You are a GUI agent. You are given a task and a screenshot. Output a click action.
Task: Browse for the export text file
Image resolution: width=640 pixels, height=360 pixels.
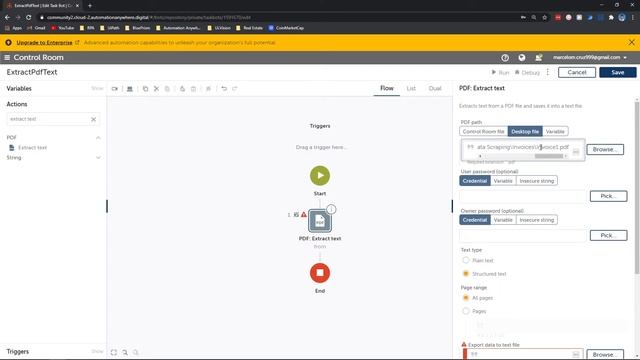(x=605, y=354)
